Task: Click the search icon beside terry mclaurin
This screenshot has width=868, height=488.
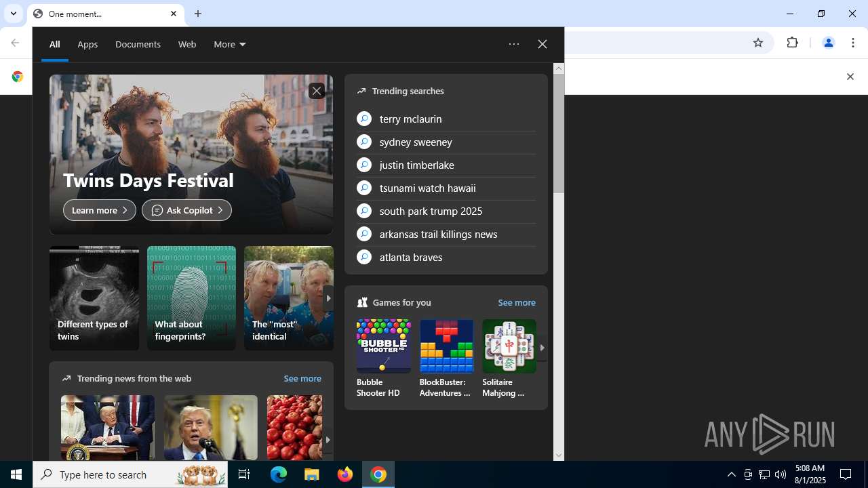Action: 364,119
